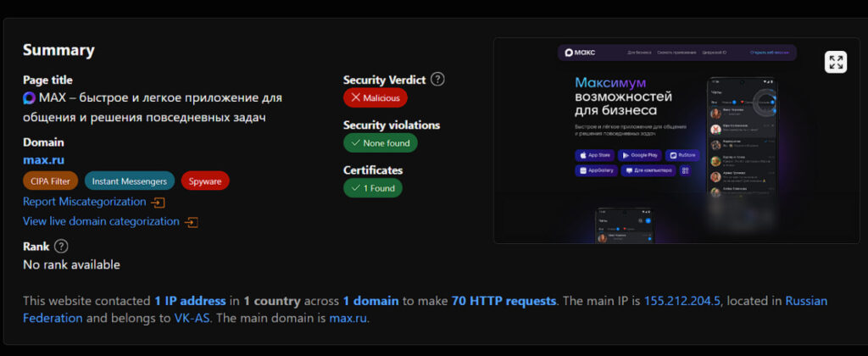Click the Rank help question mark
The height and width of the screenshot is (356, 868).
(x=61, y=247)
